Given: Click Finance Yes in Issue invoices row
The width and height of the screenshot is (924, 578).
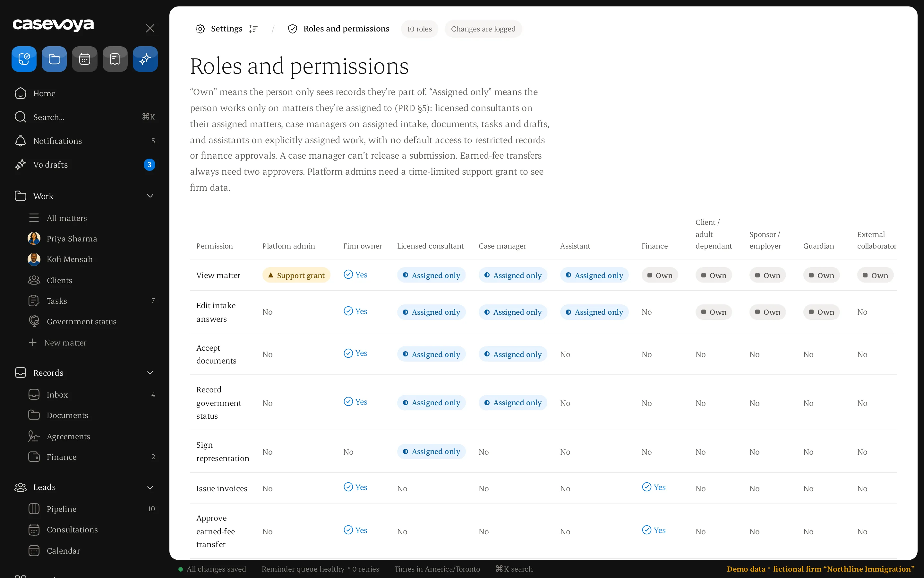Looking at the screenshot, I should (654, 487).
